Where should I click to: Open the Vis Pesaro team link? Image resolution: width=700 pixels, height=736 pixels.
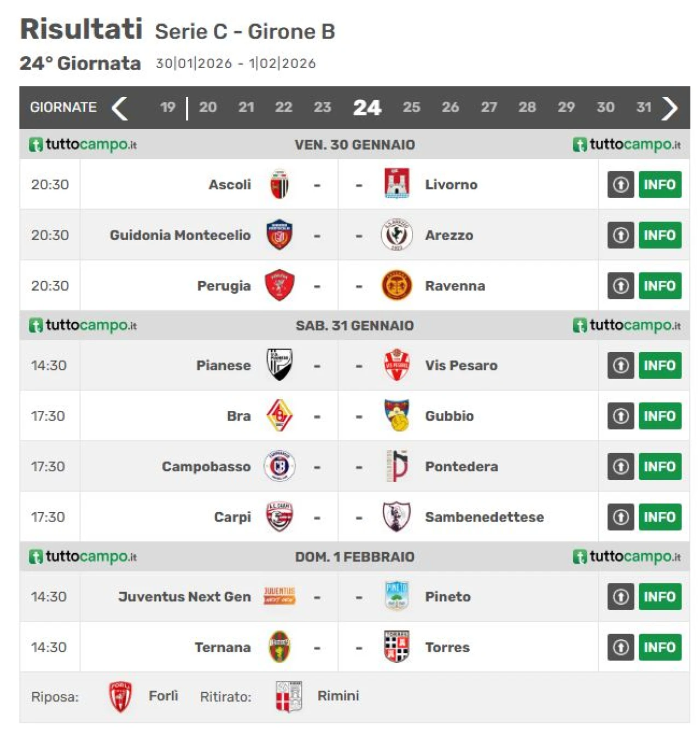pos(461,366)
